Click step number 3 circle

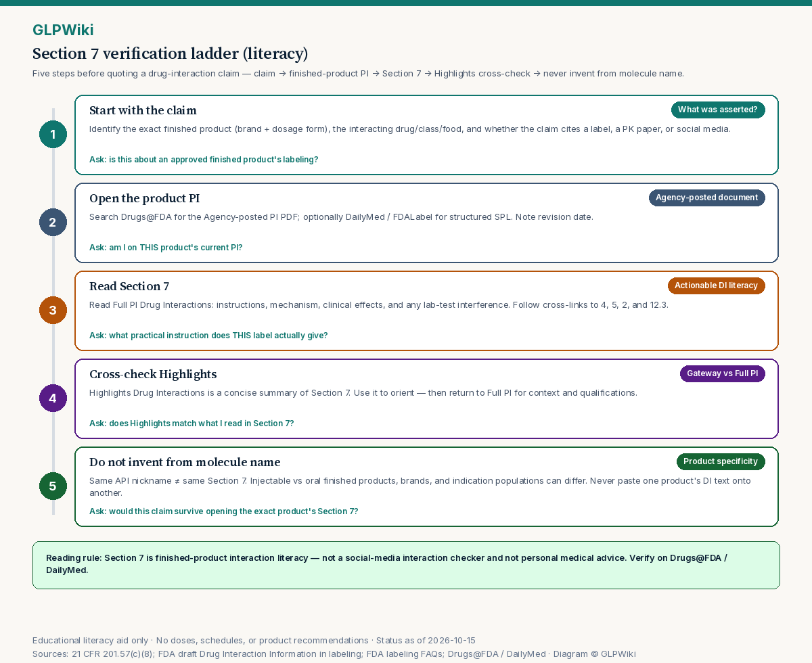[x=53, y=311]
